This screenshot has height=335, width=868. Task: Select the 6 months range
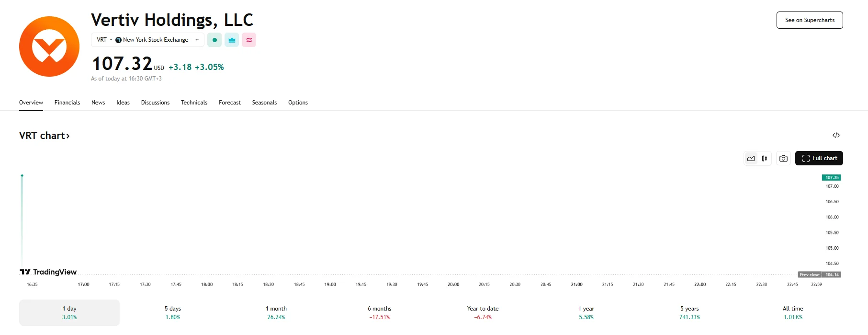[x=380, y=312]
